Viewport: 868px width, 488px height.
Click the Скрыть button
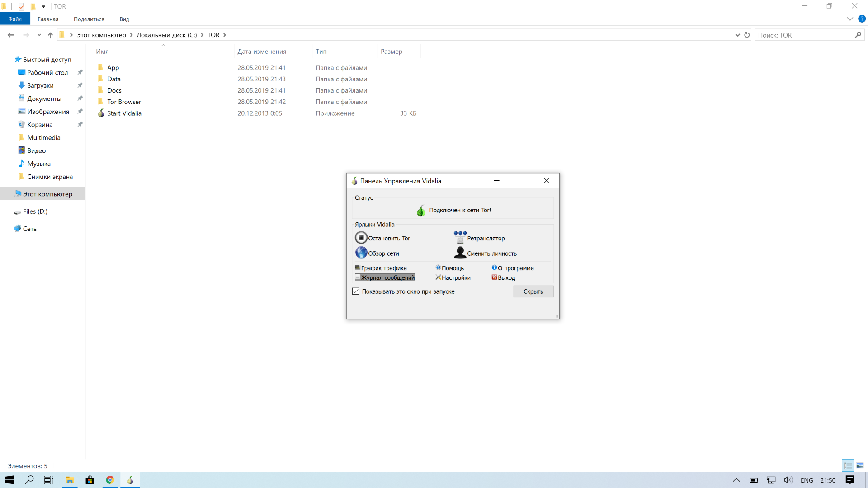tap(533, 291)
